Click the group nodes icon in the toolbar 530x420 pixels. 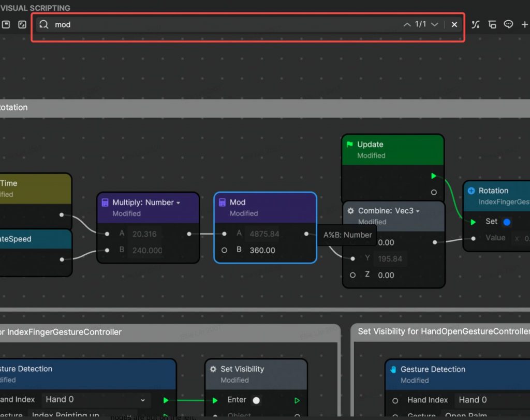coord(492,24)
